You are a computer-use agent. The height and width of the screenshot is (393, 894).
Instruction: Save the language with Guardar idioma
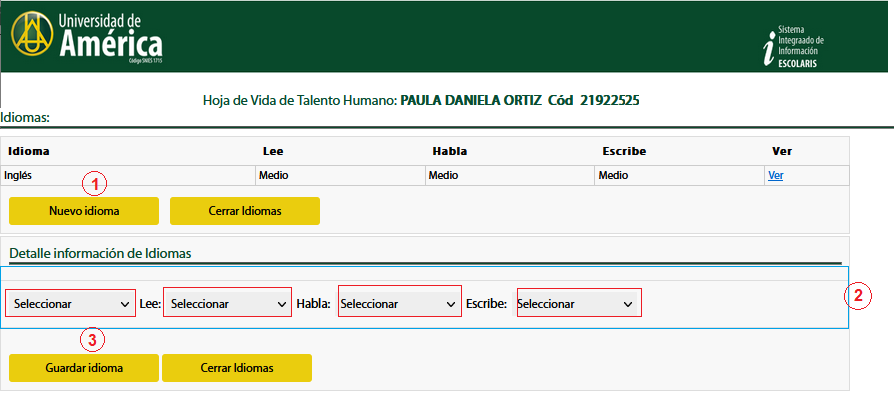[84, 368]
